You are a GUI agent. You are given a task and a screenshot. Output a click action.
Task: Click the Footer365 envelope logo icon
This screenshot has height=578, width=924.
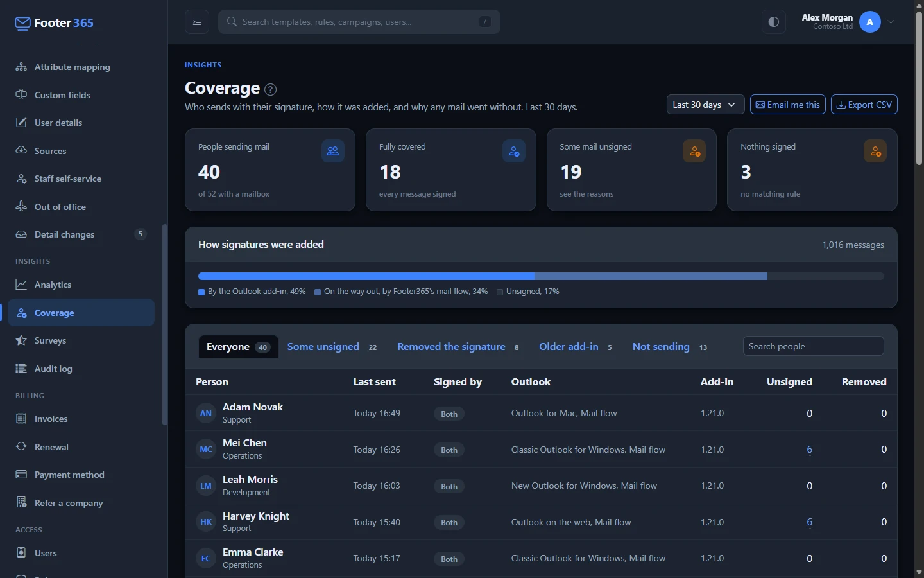click(x=22, y=24)
